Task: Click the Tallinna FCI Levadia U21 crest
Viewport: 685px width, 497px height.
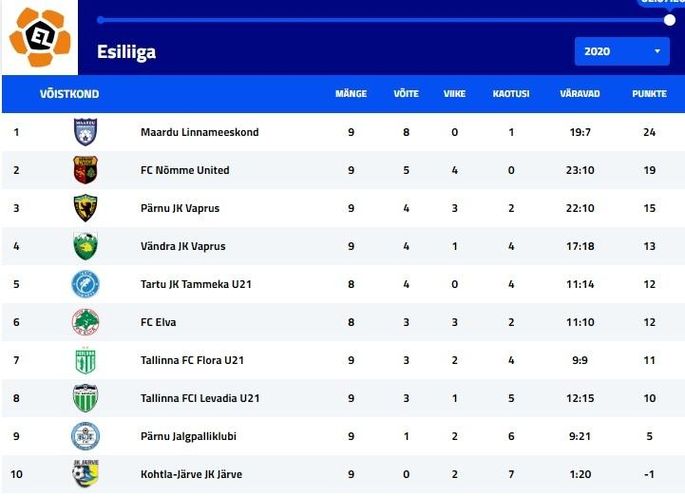Action: (x=85, y=398)
